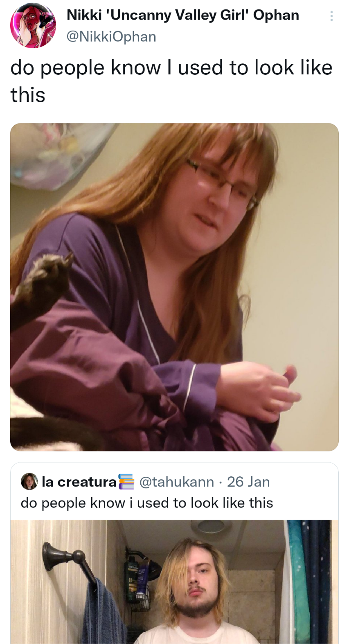Open the quoted tweet text
Viewport: 349px width, 644px height.
point(147,503)
